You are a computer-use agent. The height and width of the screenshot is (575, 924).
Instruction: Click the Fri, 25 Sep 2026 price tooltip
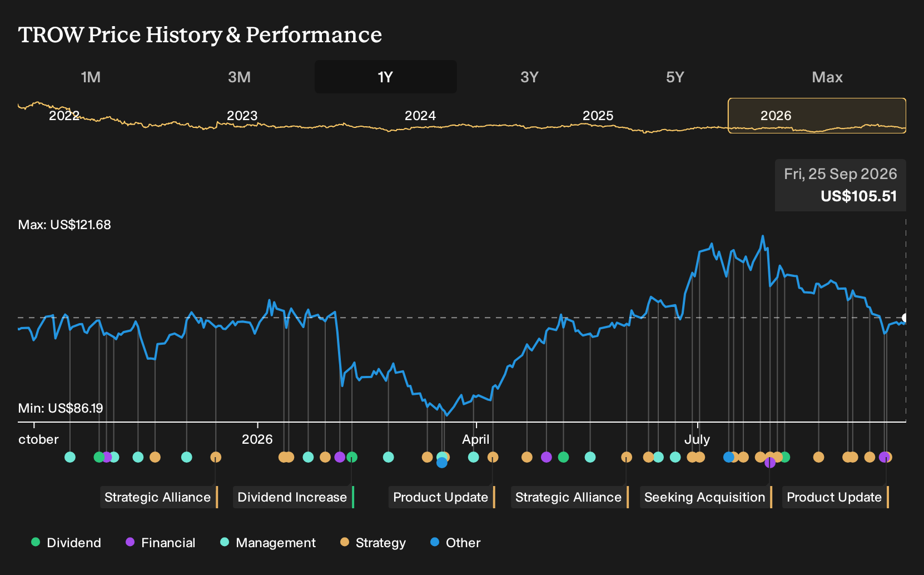tap(841, 185)
